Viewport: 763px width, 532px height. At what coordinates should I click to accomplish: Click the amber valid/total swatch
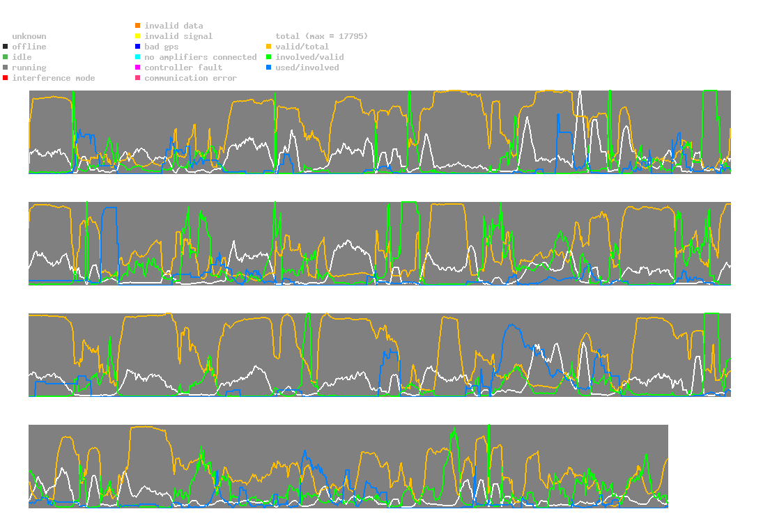point(268,47)
